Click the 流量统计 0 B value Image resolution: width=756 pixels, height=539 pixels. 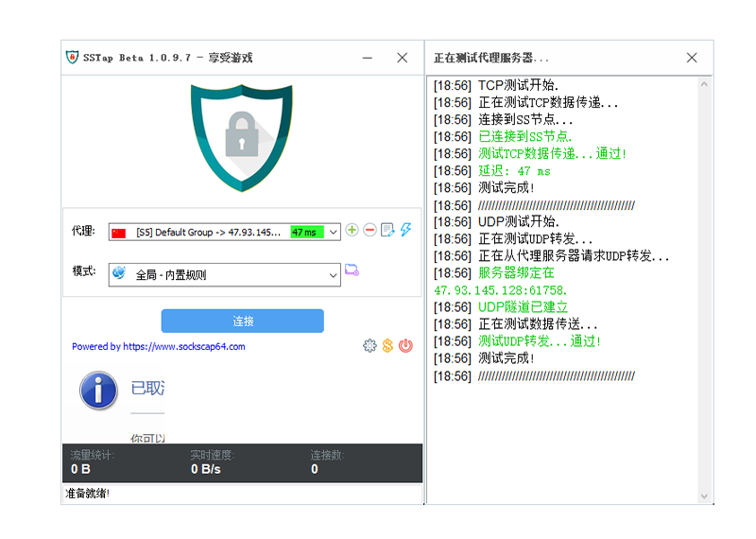coord(80,469)
